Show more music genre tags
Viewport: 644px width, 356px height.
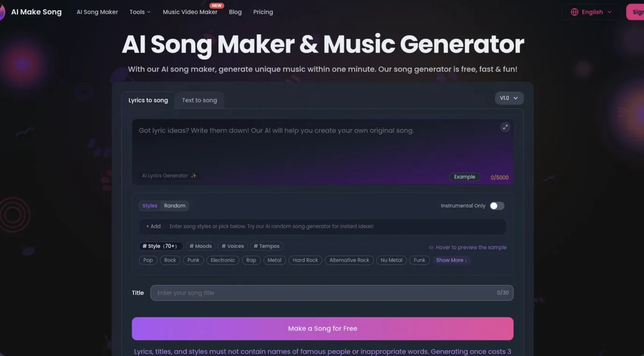pyautogui.click(x=451, y=260)
